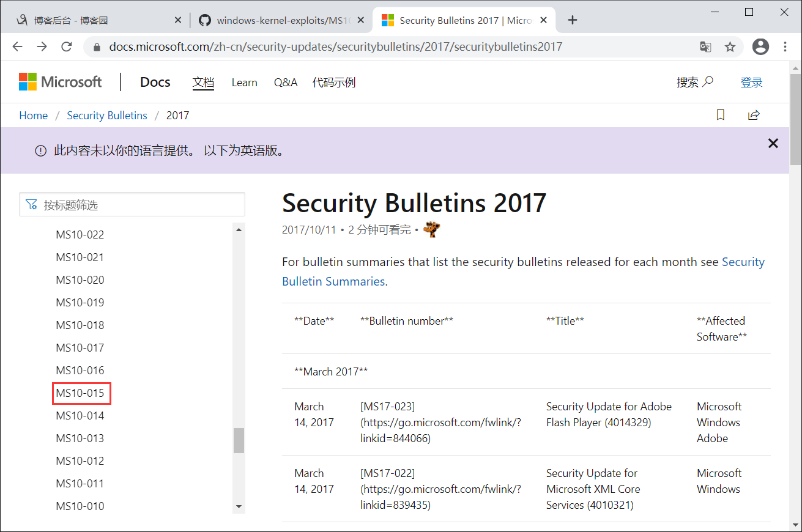
Task: Open the 文档 menu item
Action: pos(203,83)
